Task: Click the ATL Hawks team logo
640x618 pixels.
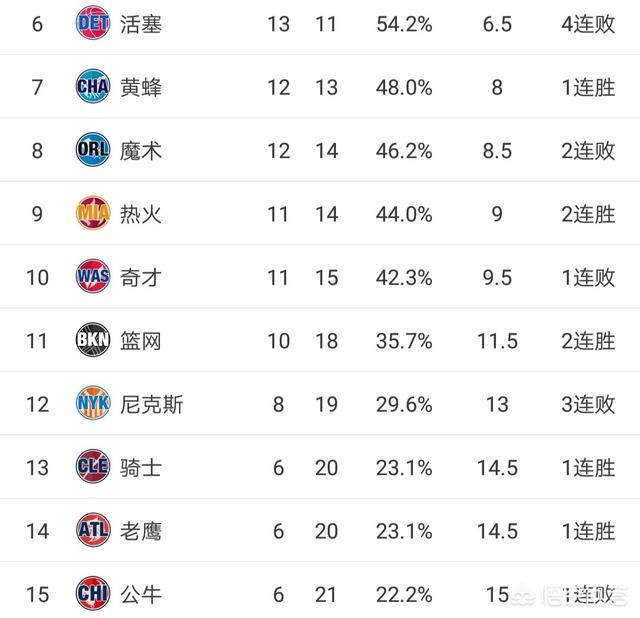Action: click(x=93, y=530)
